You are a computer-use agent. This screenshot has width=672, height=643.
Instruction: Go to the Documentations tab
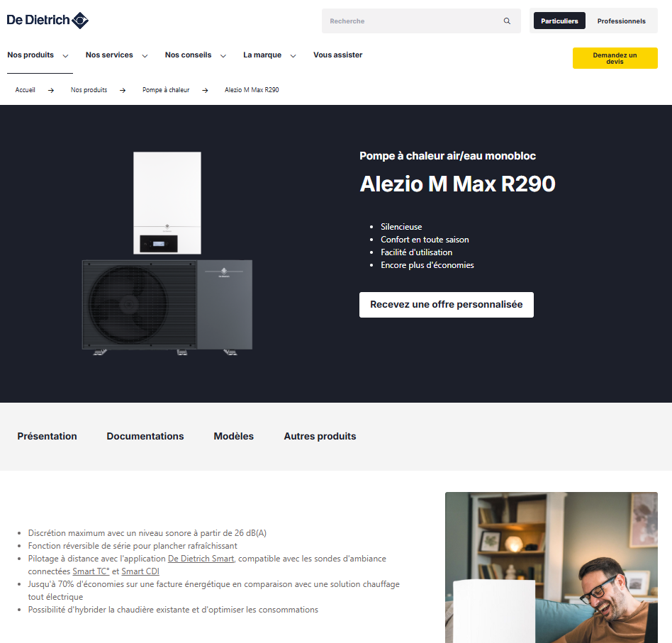point(145,436)
